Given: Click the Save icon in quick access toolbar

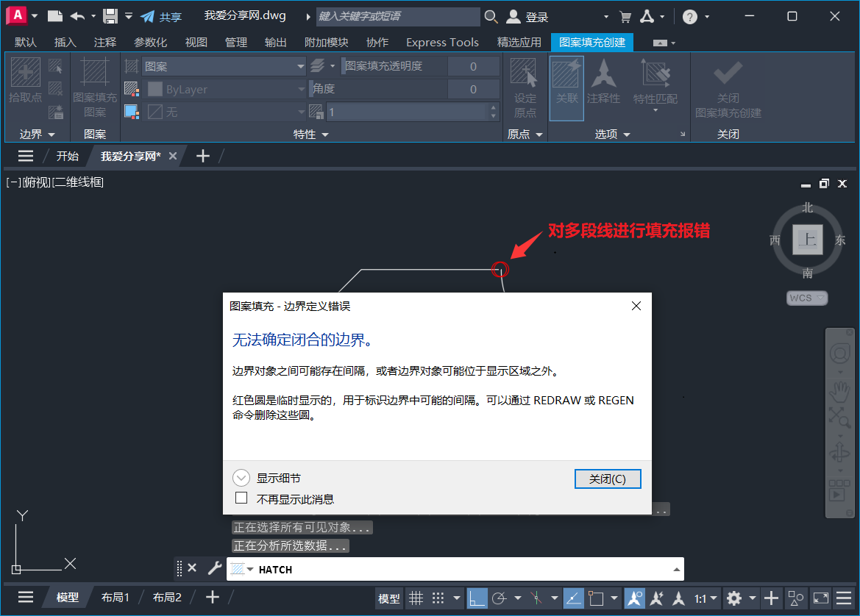Looking at the screenshot, I should (110, 15).
